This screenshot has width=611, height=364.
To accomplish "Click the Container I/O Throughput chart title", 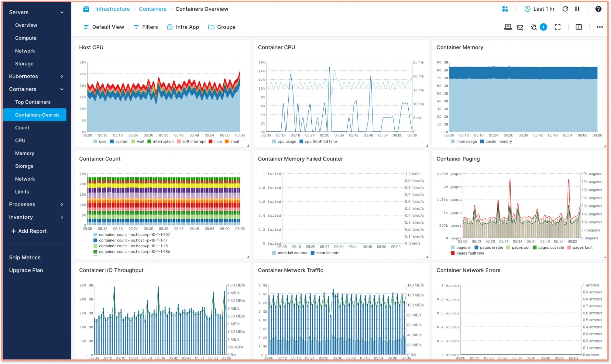I will point(111,270).
